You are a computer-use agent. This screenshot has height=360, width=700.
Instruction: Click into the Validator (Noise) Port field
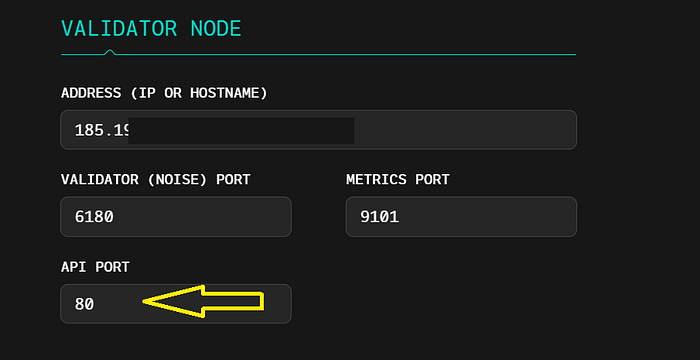(176, 217)
